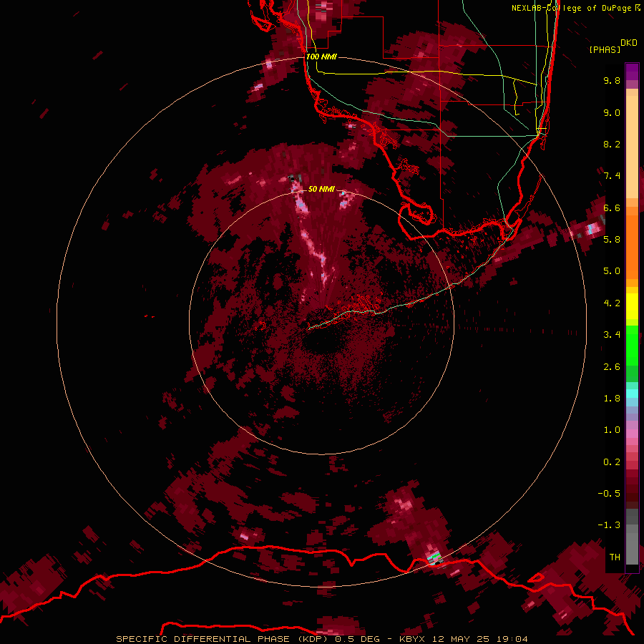Image resolution: width=644 pixels, height=644 pixels.
Task: Click the 1.0 scale value
Action: point(612,430)
